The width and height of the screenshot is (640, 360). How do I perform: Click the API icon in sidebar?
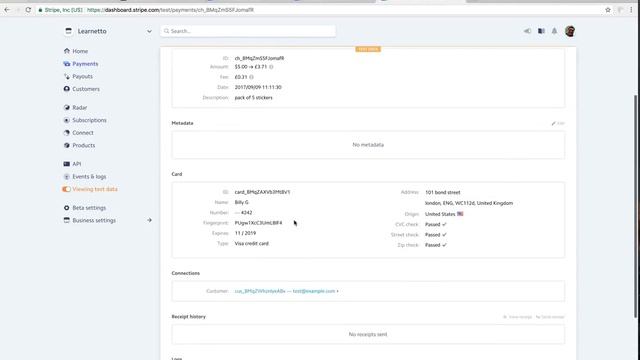coord(67,164)
